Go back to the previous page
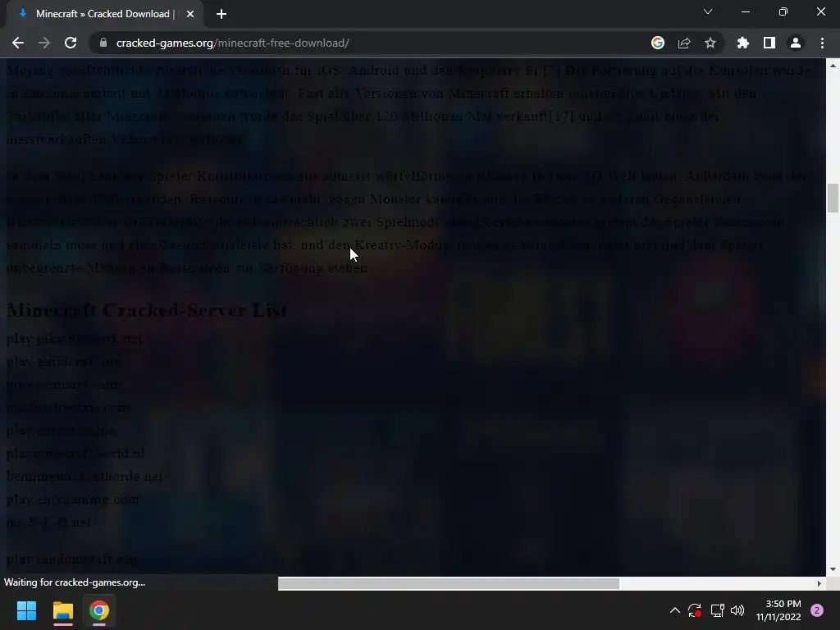Image resolution: width=840 pixels, height=630 pixels. tap(18, 43)
